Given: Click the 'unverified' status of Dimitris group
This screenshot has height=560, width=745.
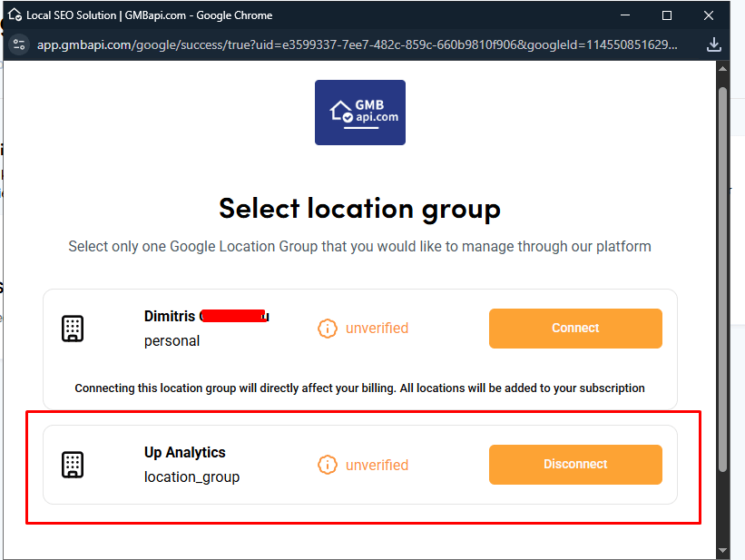Looking at the screenshot, I should 377,328.
